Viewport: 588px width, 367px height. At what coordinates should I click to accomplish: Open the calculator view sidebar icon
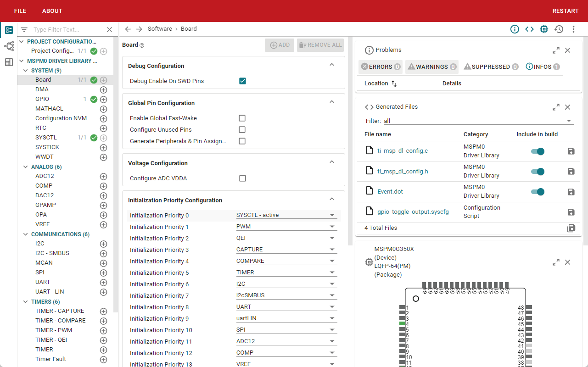coord(9,62)
